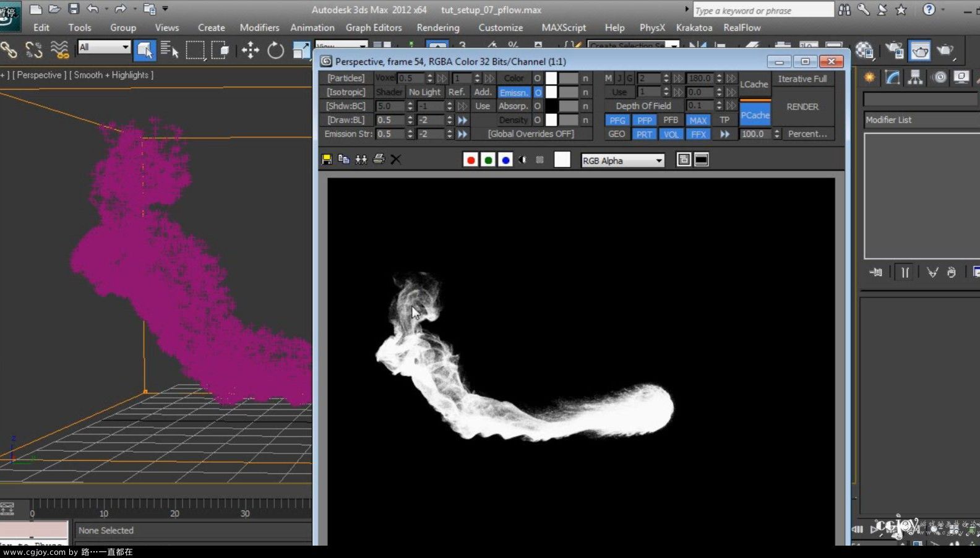Open the Modifiers menu
The width and height of the screenshot is (980, 558).
tap(259, 28)
